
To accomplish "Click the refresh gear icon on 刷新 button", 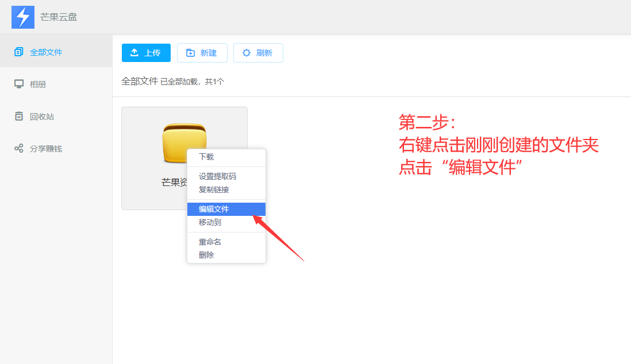I will 245,52.
